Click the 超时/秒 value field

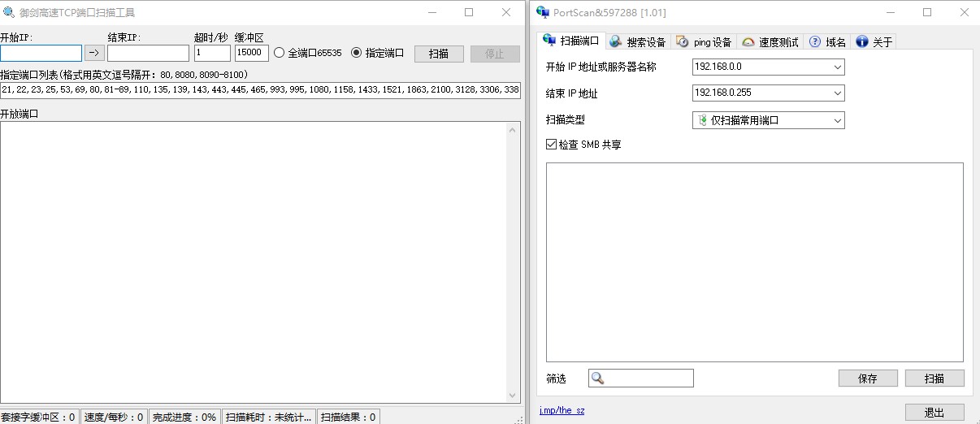coord(212,53)
